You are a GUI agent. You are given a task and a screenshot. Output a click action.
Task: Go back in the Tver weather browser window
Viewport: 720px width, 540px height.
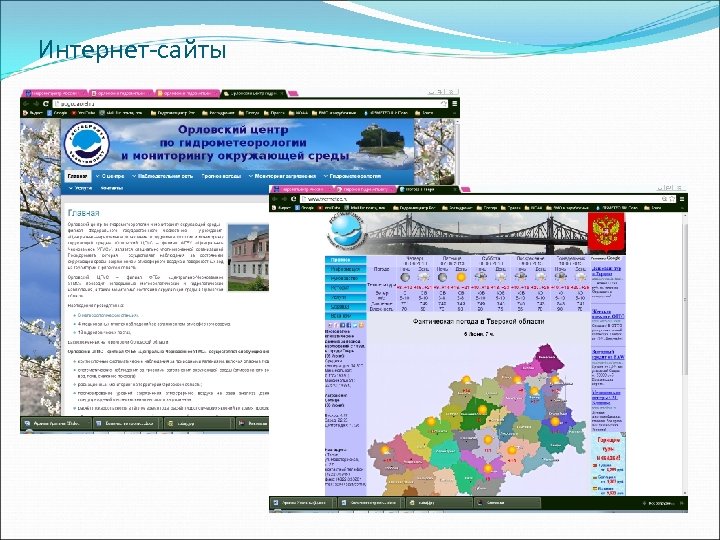click(x=275, y=199)
